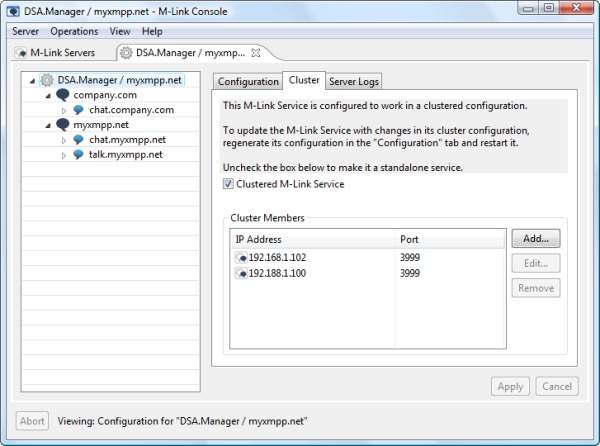This screenshot has height=446, width=600.
Task: Click the myxmpp.net domain bubble icon
Action: tap(62, 125)
